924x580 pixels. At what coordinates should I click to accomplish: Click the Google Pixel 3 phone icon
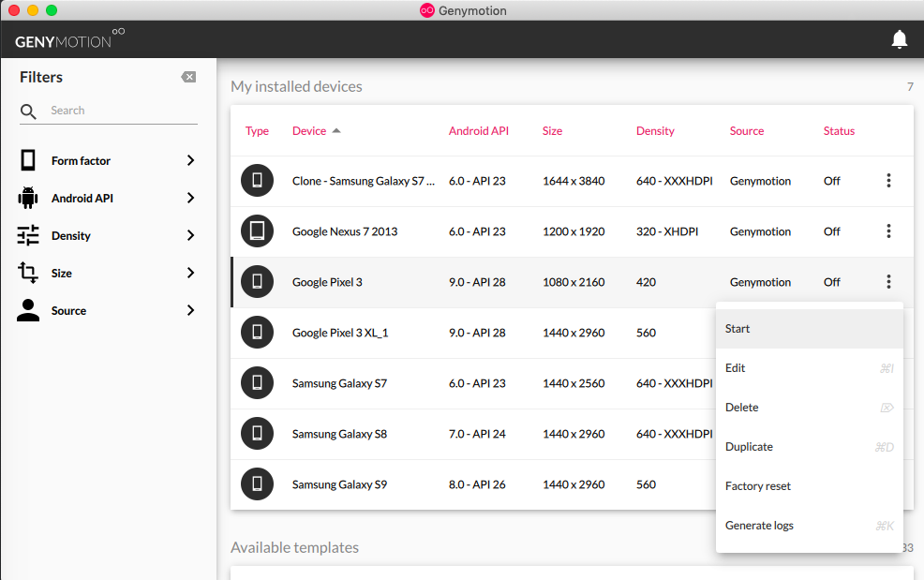pyautogui.click(x=257, y=282)
